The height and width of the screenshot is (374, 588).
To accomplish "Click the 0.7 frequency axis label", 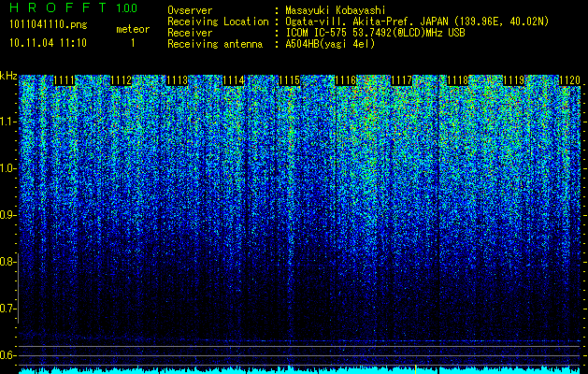I will [7, 309].
